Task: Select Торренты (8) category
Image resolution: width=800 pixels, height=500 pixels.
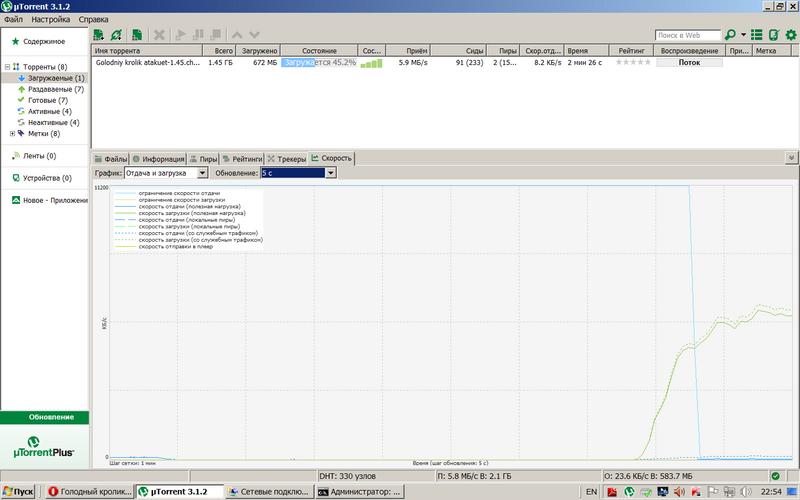Action: 45,67
